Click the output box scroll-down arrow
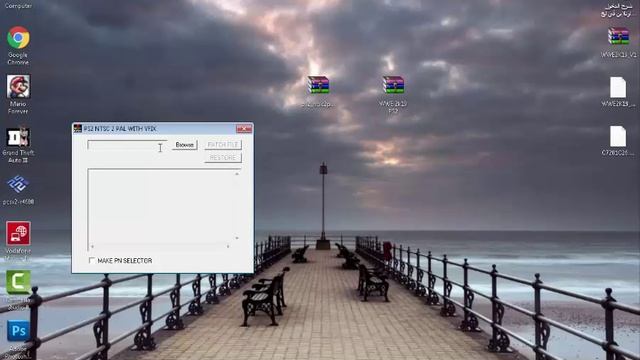Viewport: 640px width, 360px height. point(237,238)
